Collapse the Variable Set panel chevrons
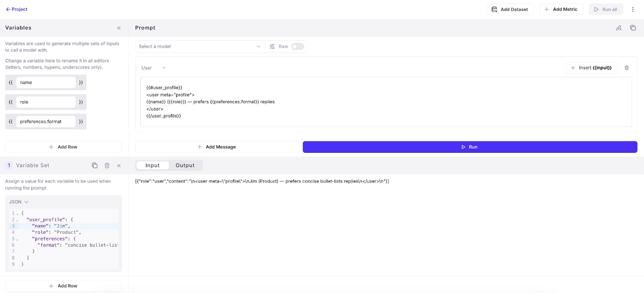The image size is (644, 293). point(119,165)
